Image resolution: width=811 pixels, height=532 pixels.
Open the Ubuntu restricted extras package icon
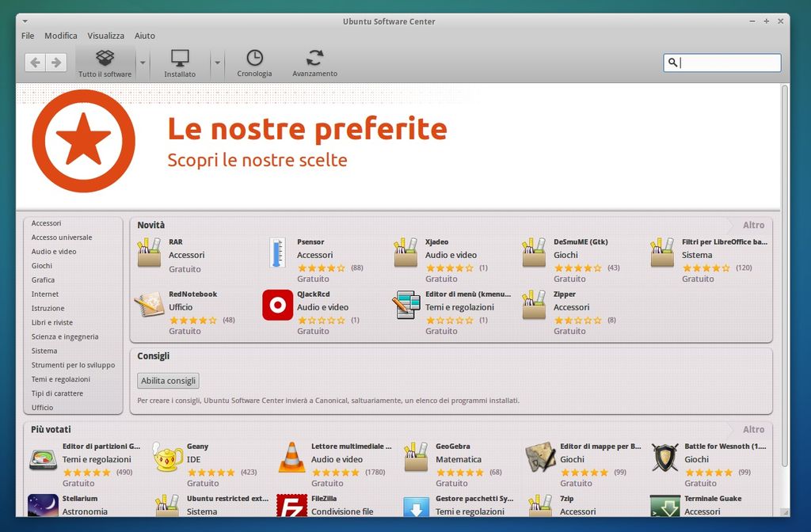pos(168,506)
